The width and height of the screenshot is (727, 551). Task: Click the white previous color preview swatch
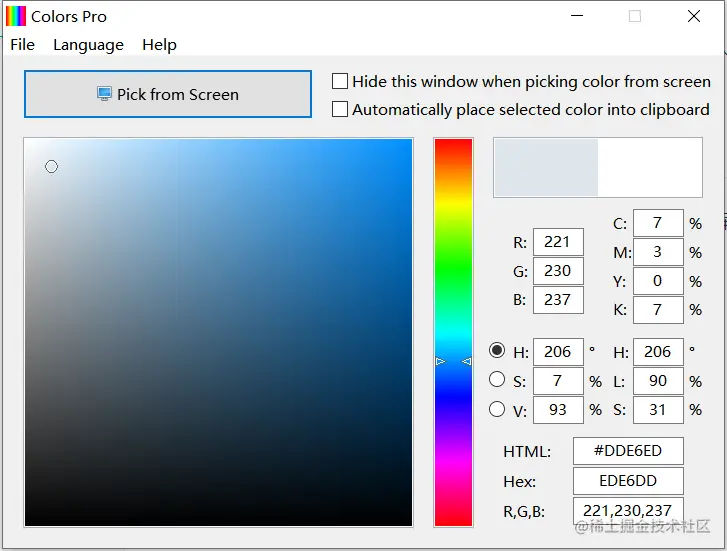click(x=650, y=167)
